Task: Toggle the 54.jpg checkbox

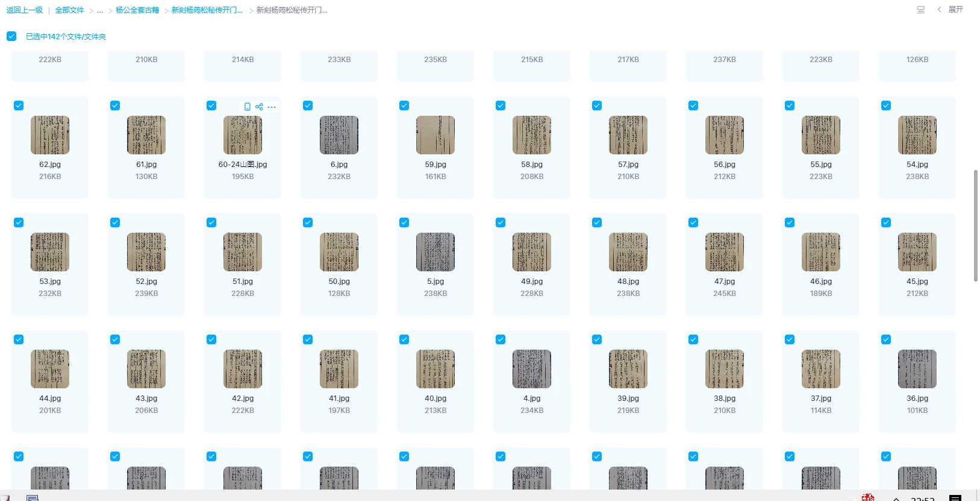Action: pyautogui.click(x=886, y=106)
